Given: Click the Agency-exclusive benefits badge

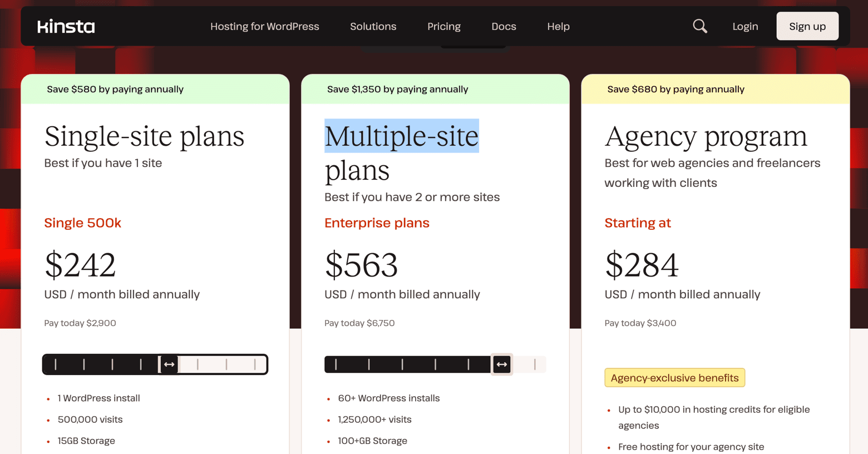Looking at the screenshot, I should tap(674, 378).
